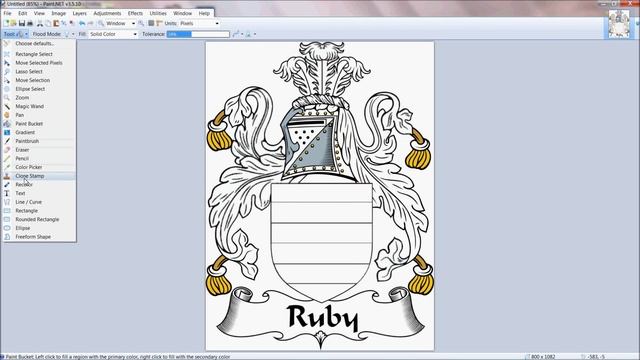Click the Redo arrow icon
Viewport: 640px width, 360px height.
point(91,23)
